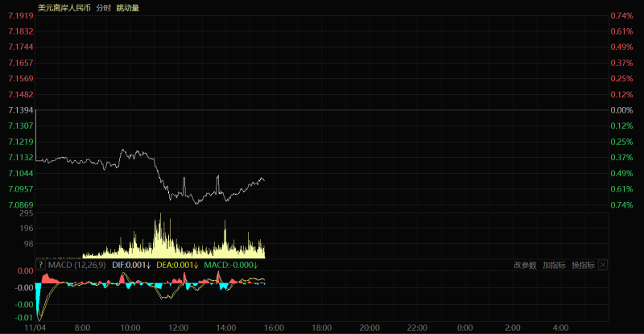Click the 20:00 time axis marker

[x=369, y=328]
